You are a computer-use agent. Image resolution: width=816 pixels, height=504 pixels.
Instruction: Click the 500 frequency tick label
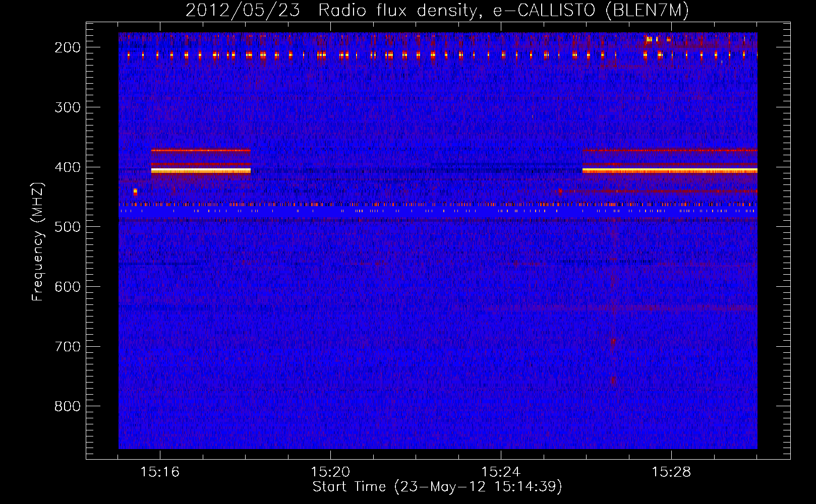[x=68, y=227]
